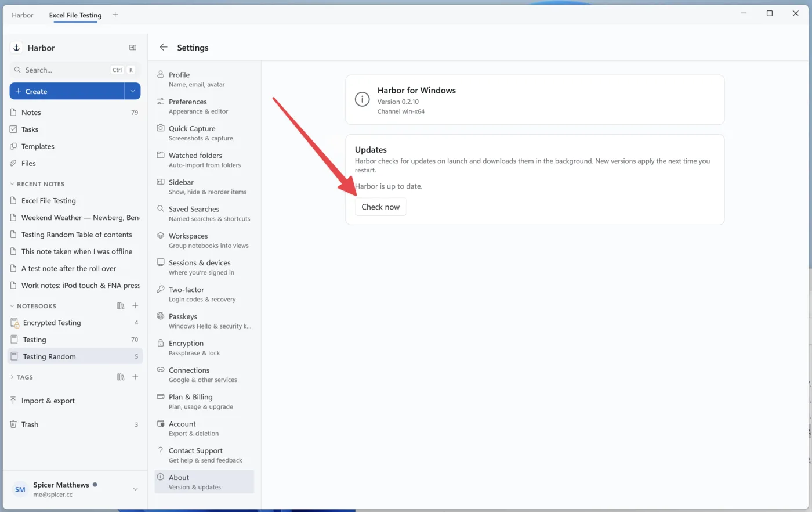Open Testing Random Table of contents note
The image size is (812, 512).
pos(75,235)
